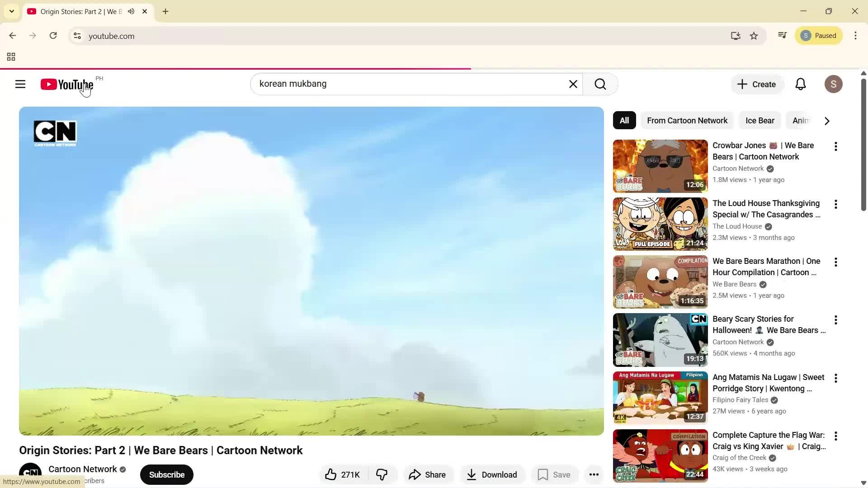
Task: Subscribe to Cartoon Network
Action: pos(166,474)
